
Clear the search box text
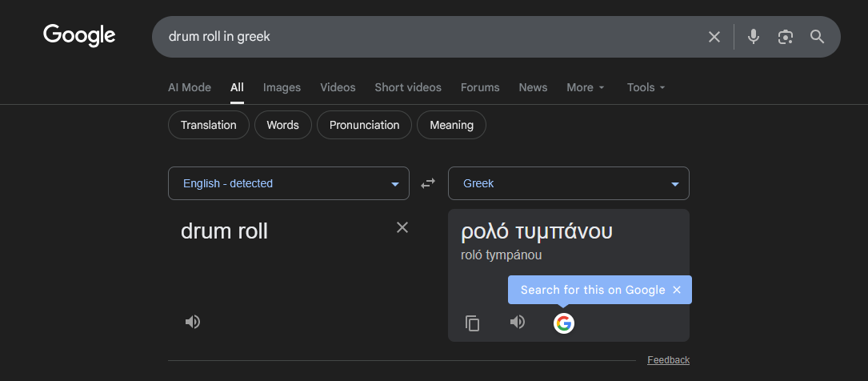click(714, 37)
